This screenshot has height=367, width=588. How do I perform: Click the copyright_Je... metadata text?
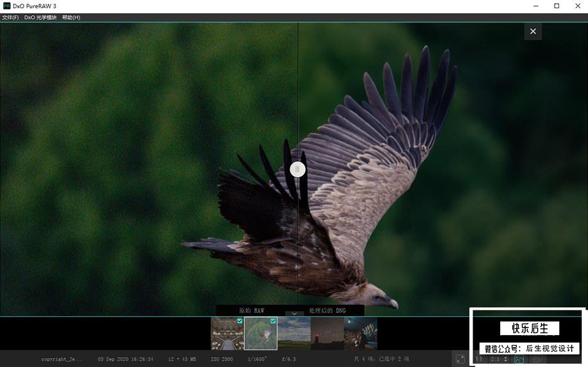[61, 359]
